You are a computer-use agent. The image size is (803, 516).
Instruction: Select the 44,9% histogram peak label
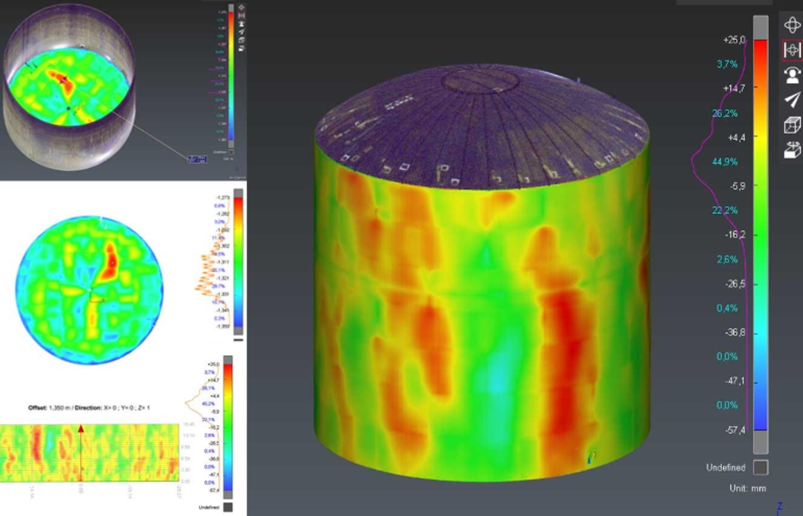coord(724,161)
